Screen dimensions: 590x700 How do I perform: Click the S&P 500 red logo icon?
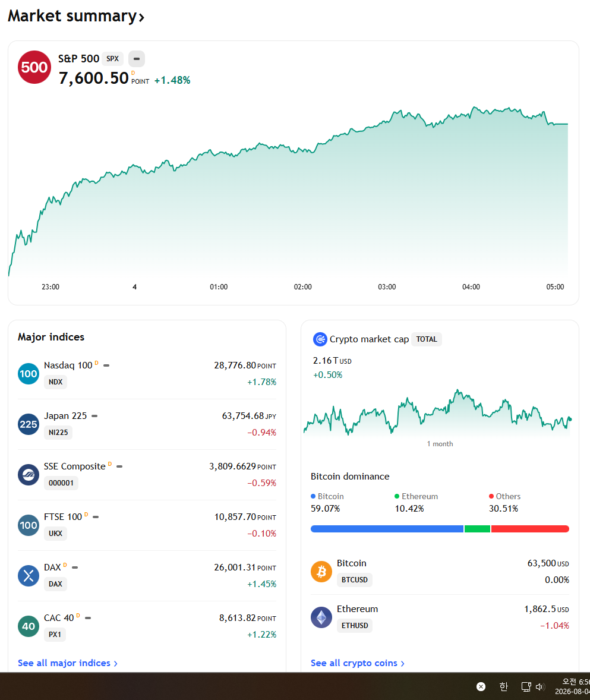click(34, 67)
